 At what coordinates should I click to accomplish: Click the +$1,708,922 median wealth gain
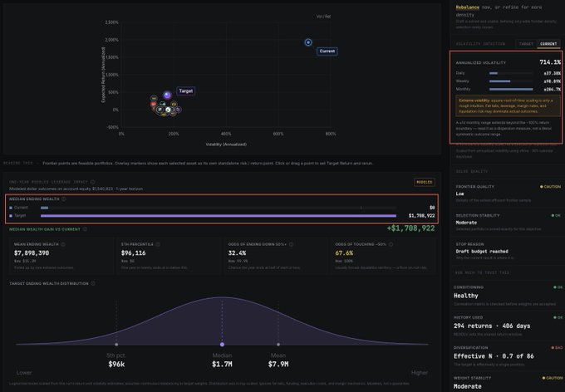410,228
